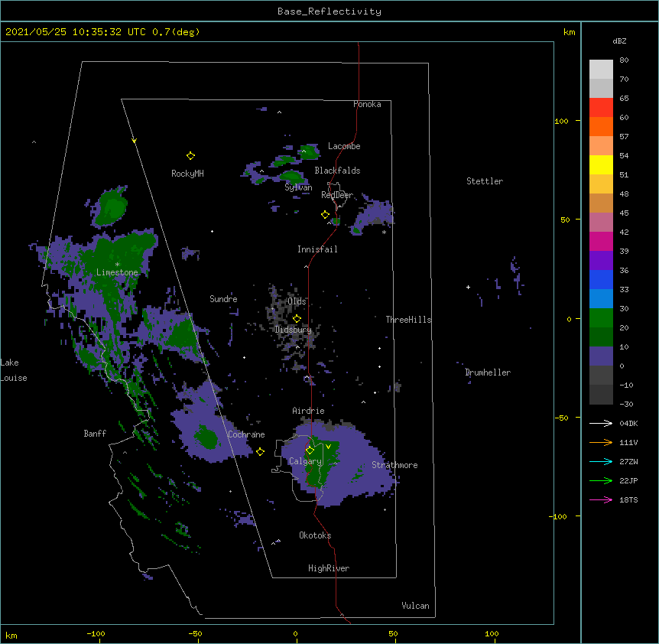
Task: Click the Vulcan label
Action: tap(415, 606)
